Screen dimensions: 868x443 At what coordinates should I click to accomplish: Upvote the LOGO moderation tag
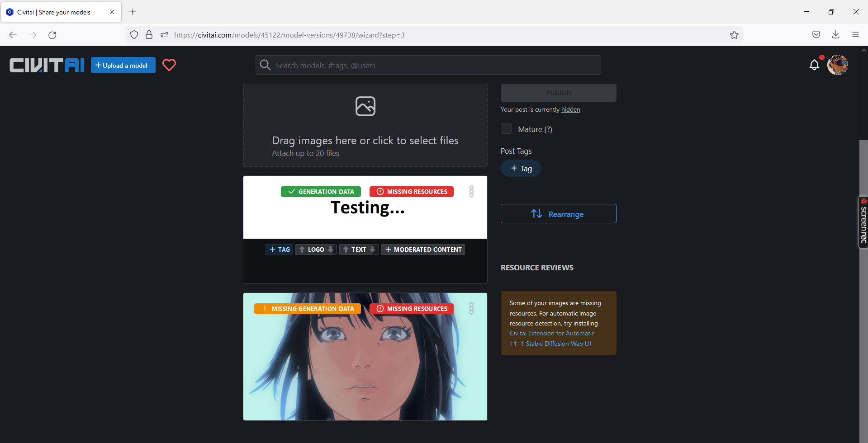pos(302,249)
